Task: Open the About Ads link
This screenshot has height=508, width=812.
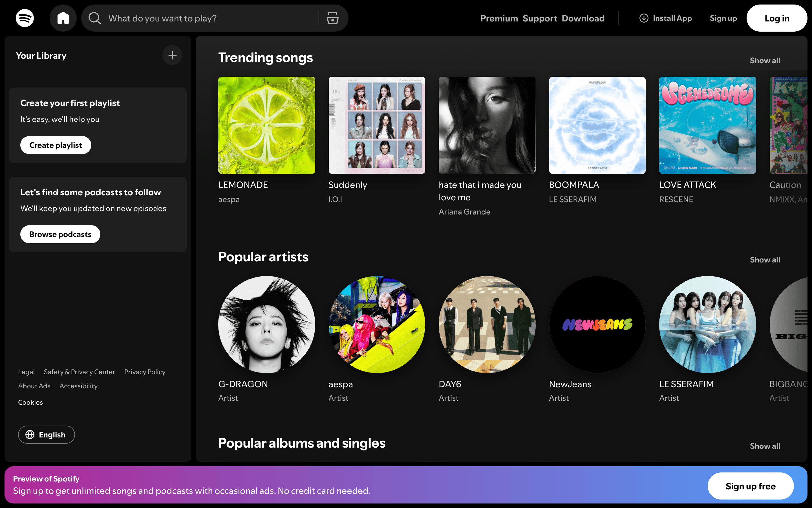Action: point(34,386)
